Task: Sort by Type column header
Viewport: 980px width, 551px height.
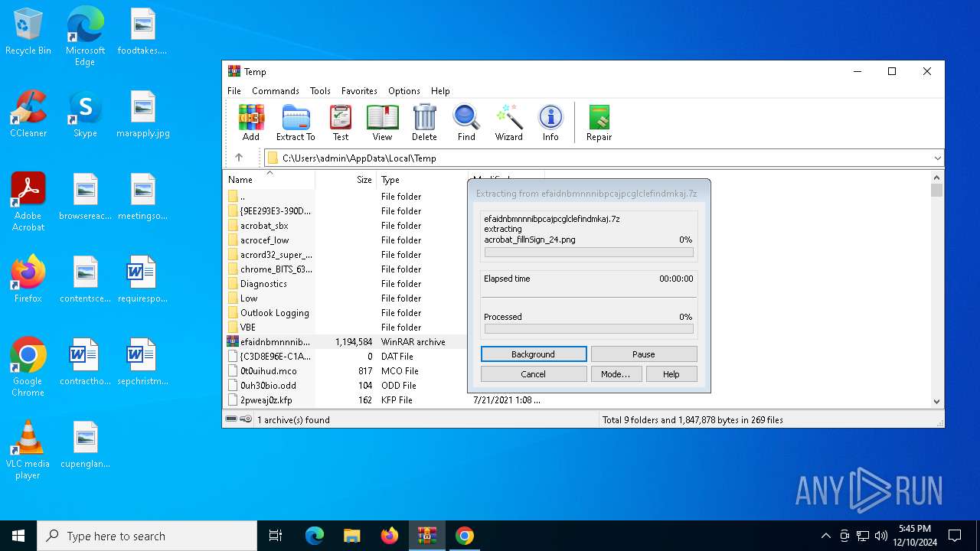Action: [x=421, y=180]
